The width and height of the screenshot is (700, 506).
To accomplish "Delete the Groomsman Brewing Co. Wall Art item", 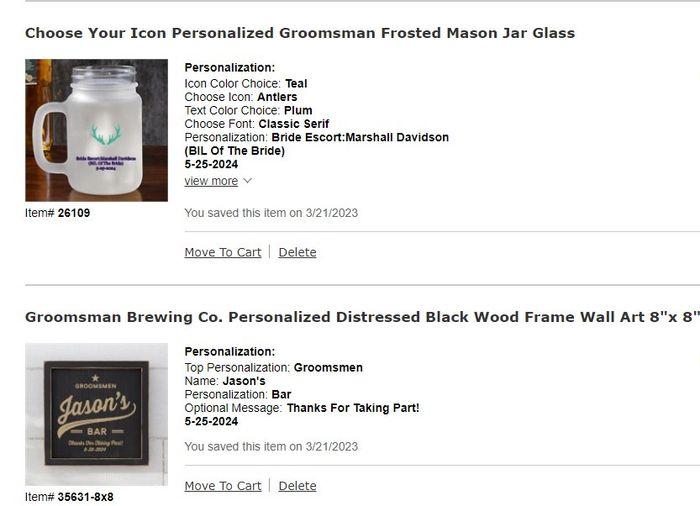I will (x=297, y=486).
